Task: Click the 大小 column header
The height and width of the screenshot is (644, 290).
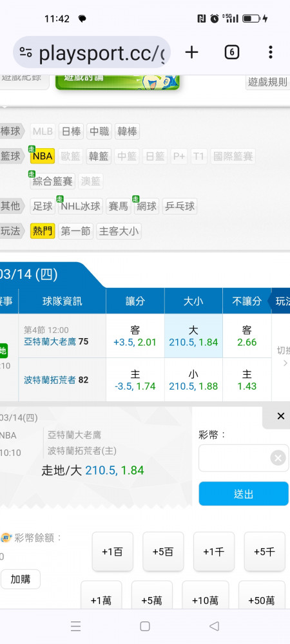Action: 193,301
